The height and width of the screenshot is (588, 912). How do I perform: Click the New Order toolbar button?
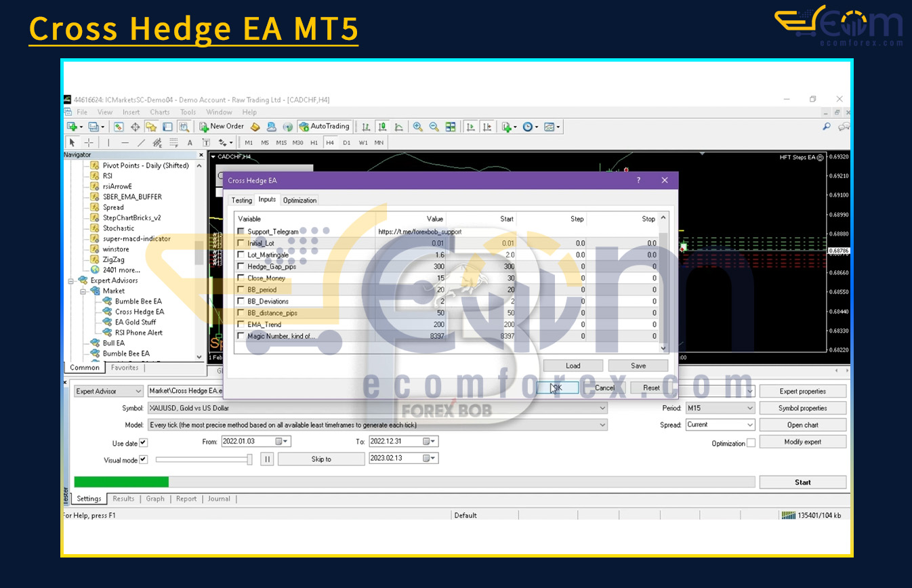click(x=222, y=127)
